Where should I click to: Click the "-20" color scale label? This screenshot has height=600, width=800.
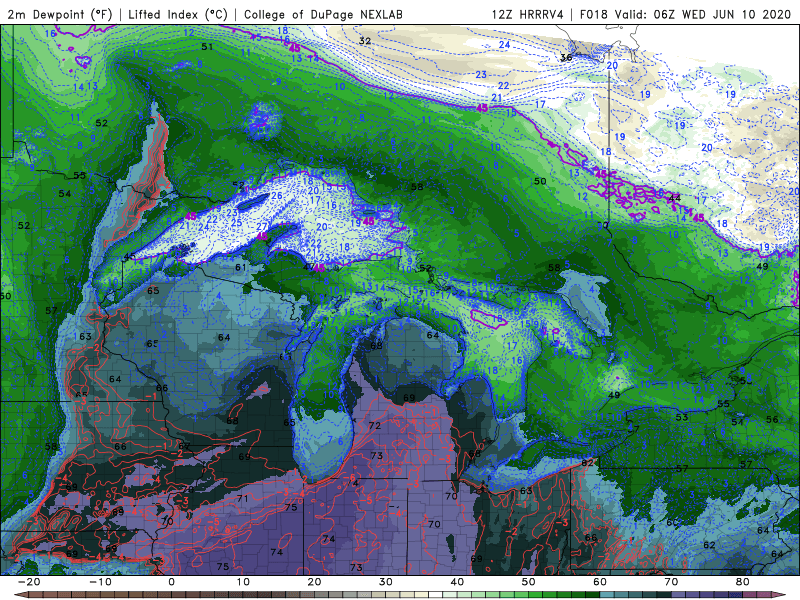pyautogui.click(x=29, y=582)
